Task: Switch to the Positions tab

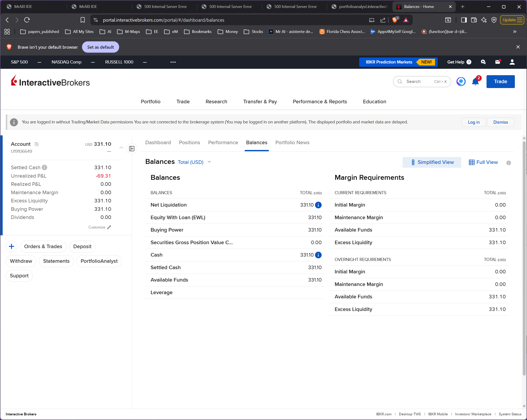Action: (x=189, y=143)
